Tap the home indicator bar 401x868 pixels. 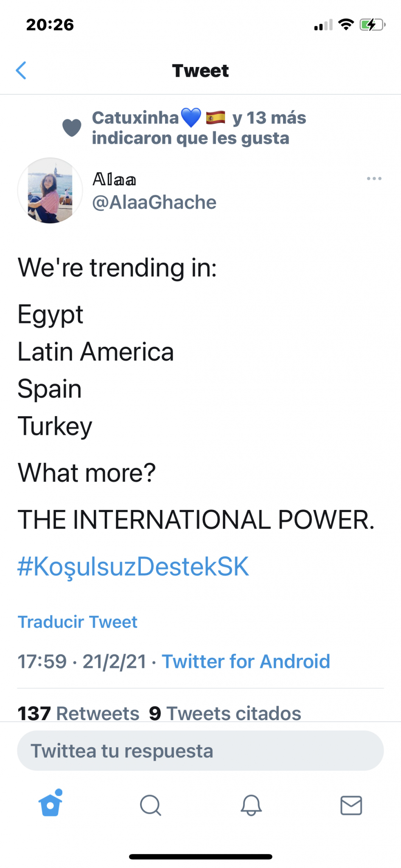click(200, 857)
